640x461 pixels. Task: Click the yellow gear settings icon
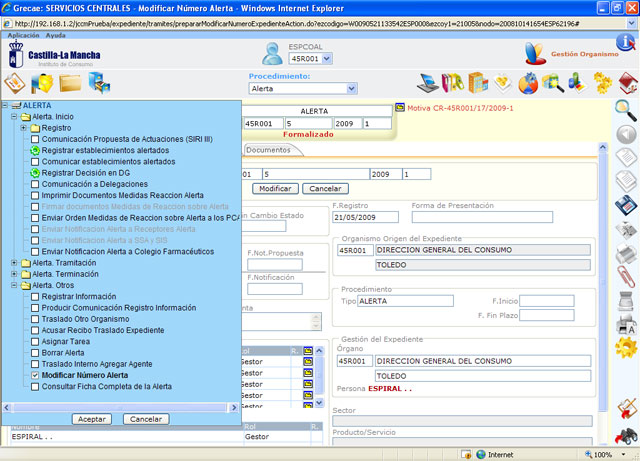626,348
